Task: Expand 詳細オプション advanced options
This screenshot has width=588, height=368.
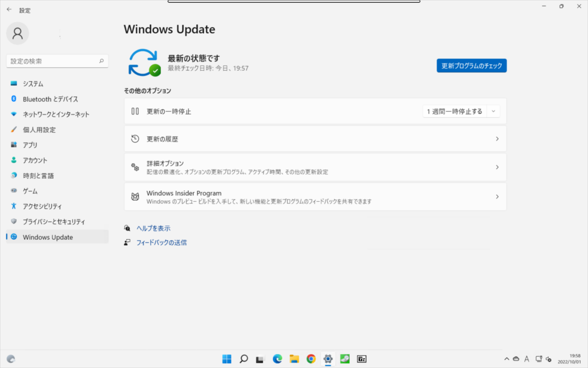Action: 315,167
